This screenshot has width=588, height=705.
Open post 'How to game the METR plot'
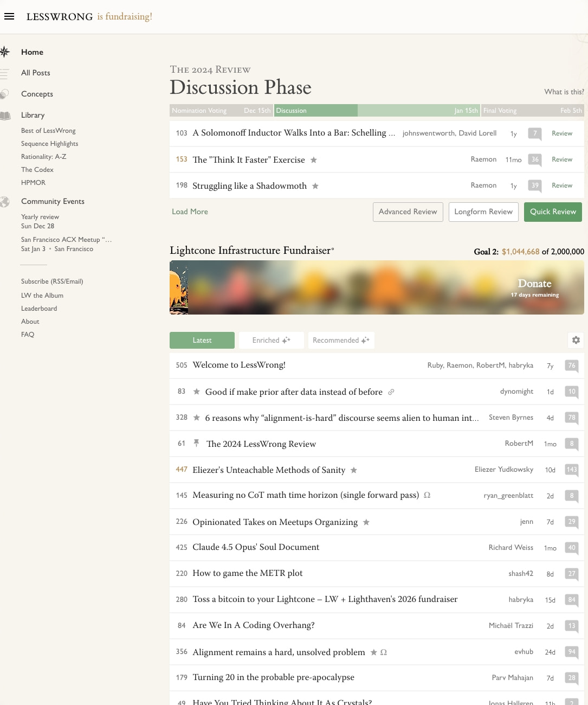(x=248, y=573)
